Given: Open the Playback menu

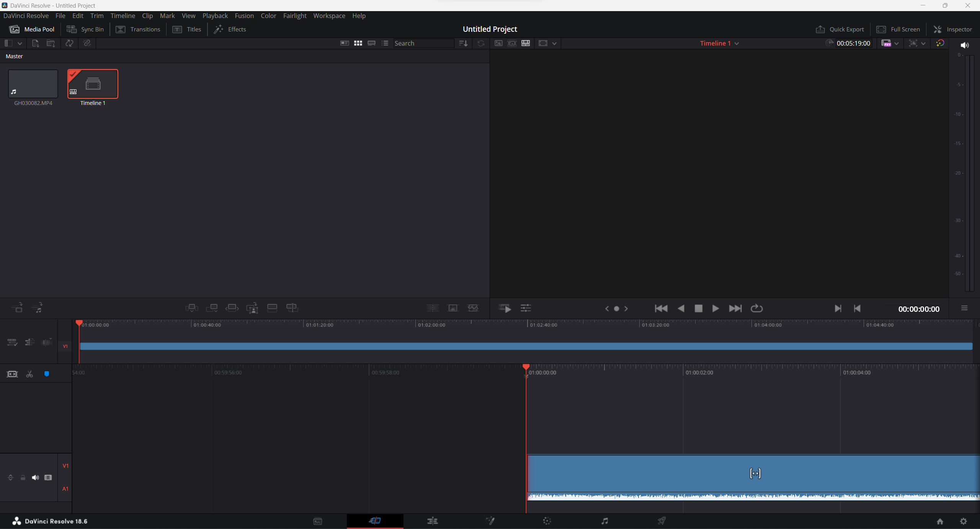Looking at the screenshot, I should [x=215, y=16].
